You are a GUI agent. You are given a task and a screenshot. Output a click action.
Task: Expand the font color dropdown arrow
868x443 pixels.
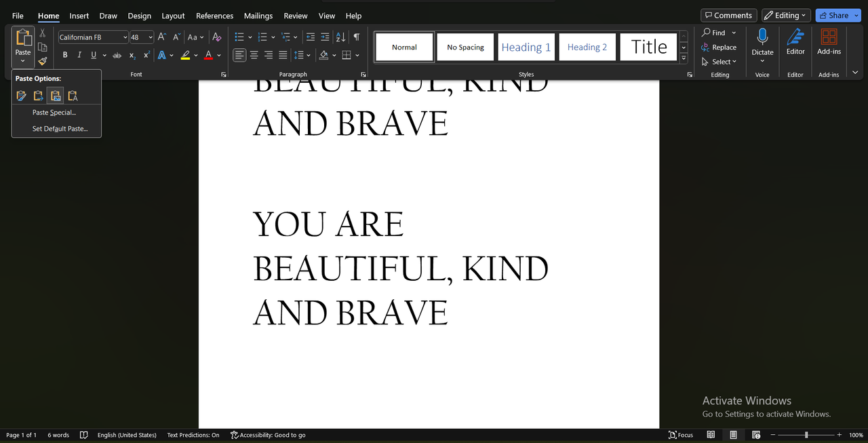click(219, 55)
